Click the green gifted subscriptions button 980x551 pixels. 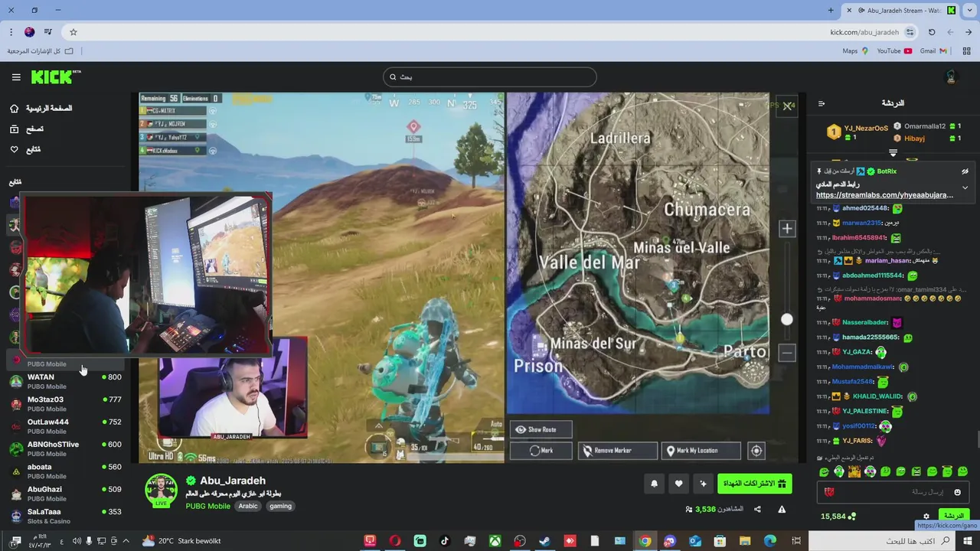pyautogui.click(x=755, y=484)
